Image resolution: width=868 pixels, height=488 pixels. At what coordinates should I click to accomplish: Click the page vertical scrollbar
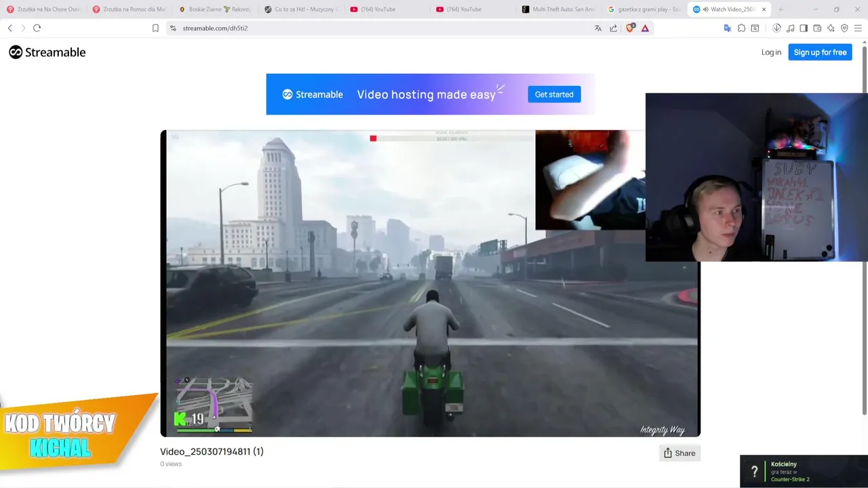[864, 230]
